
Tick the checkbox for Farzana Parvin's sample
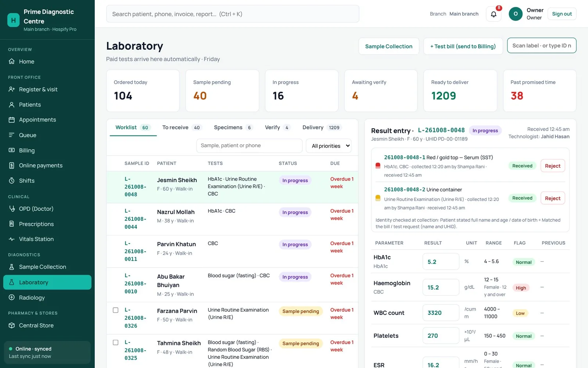pyautogui.click(x=115, y=310)
